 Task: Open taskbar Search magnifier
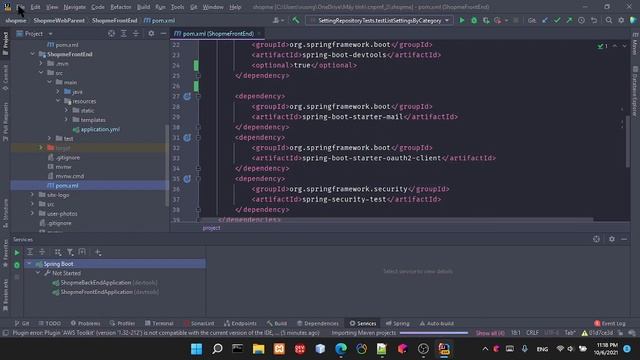pyautogui.click(x=217, y=349)
